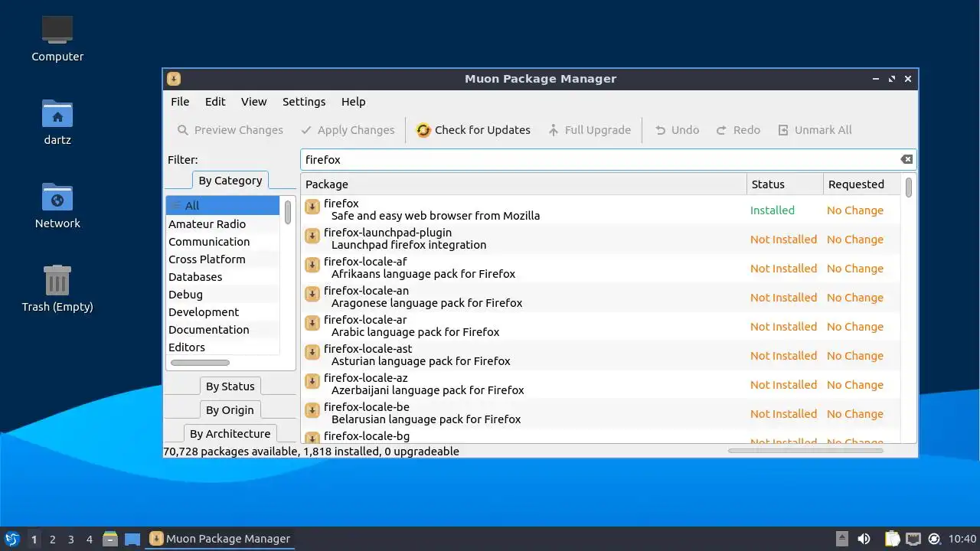Select the By Category tab
Image resolution: width=980 pixels, height=551 pixels.
pos(230,181)
